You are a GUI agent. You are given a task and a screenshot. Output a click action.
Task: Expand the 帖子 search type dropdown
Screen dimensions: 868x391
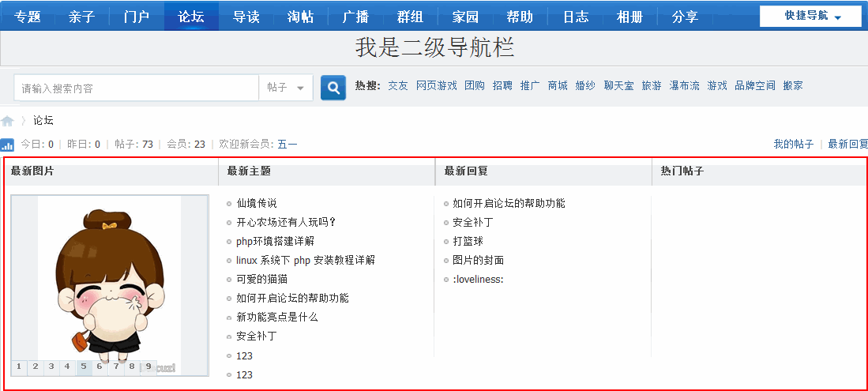point(285,88)
